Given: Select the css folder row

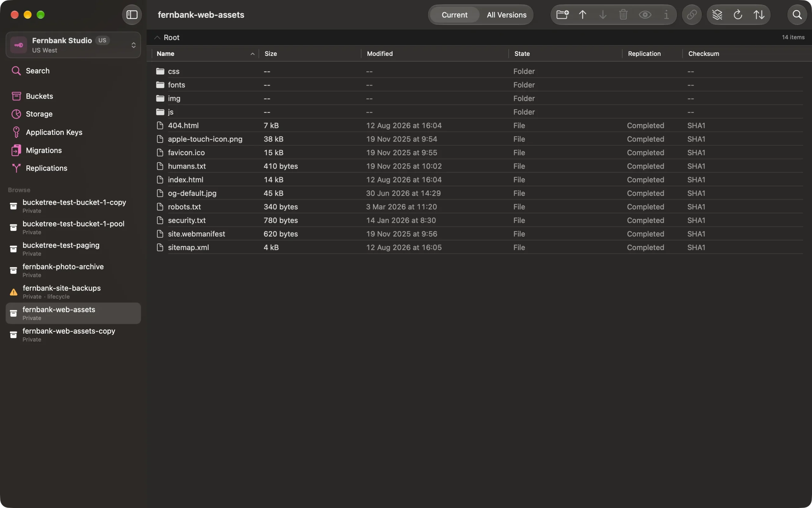Looking at the screenshot, I should pyautogui.click(x=479, y=71).
